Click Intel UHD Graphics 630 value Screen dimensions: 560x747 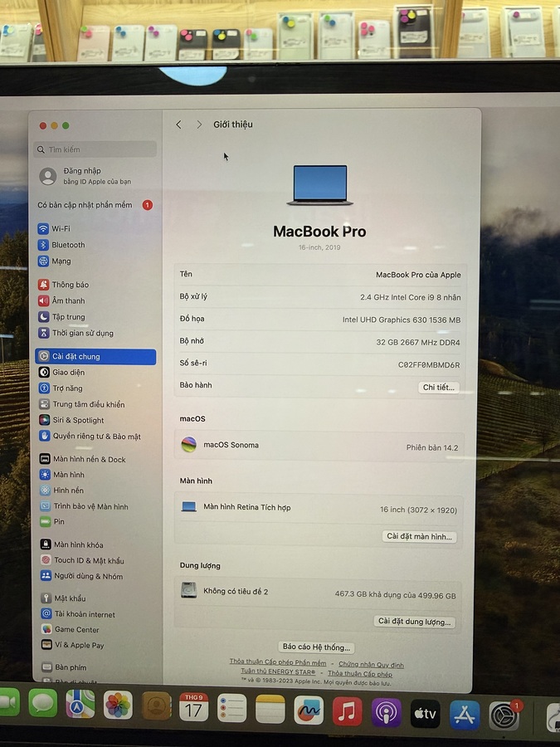coord(402,320)
